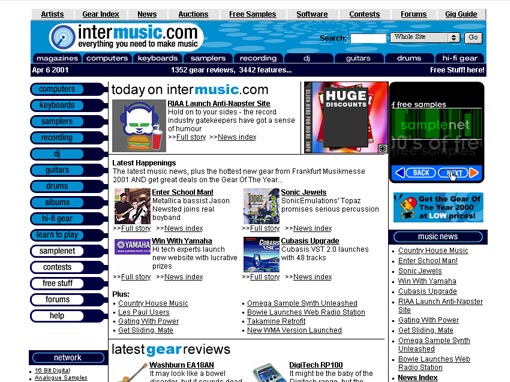This screenshot has width=510, height=382.
Task: Click the Go search button
Action: (473, 38)
